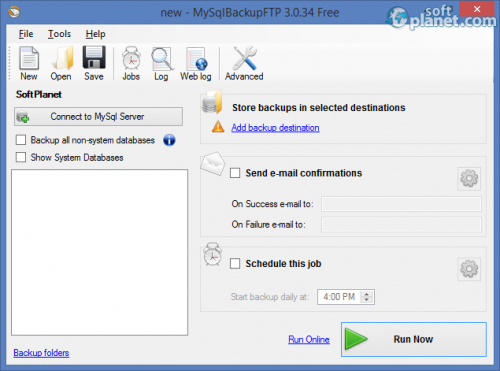Click inside the empty databases list

pos(99,252)
